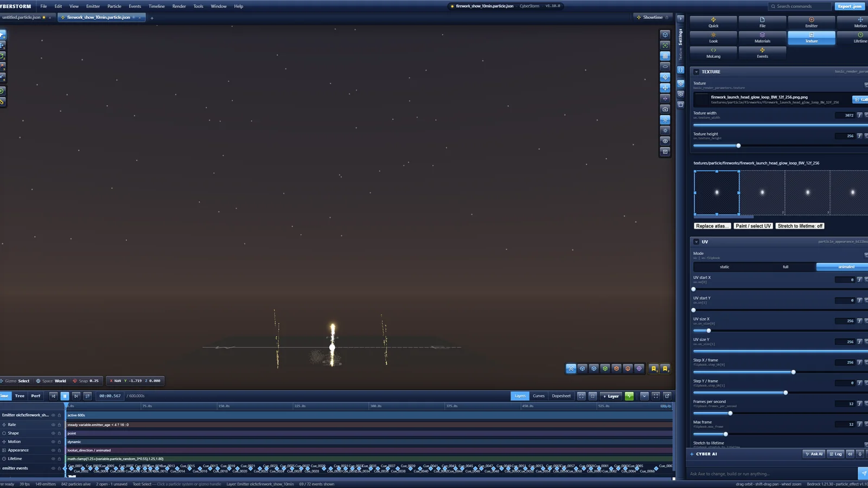Viewport: 868px width, 488px height.
Task: Click the loop playback icon
Action: pyautogui.click(x=87, y=396)
